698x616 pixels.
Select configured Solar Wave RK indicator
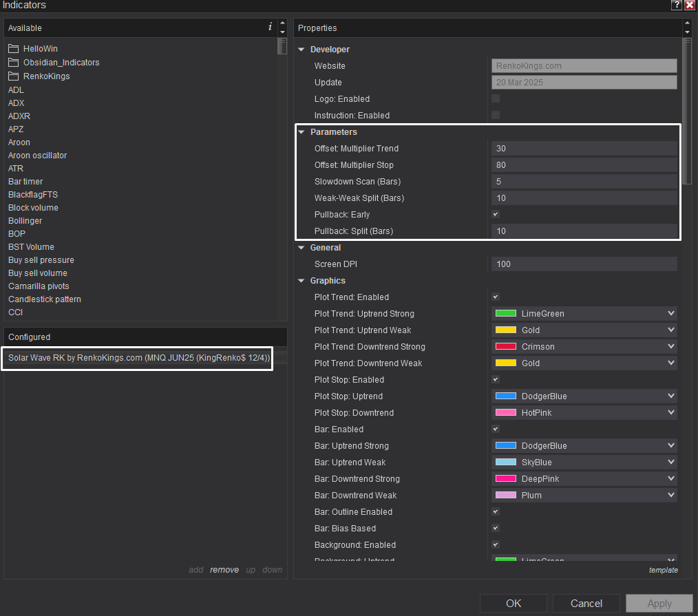coord(139,357)
